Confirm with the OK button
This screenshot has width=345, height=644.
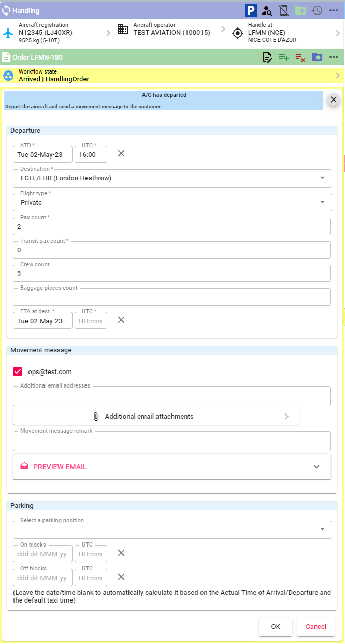276,627
